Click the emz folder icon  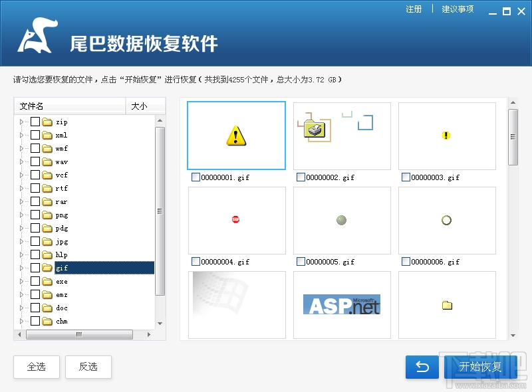pyautogui.click(x=47, y=295)
